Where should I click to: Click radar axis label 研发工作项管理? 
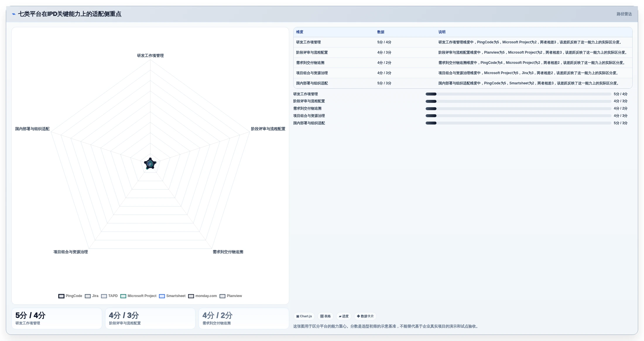(150, 56)
